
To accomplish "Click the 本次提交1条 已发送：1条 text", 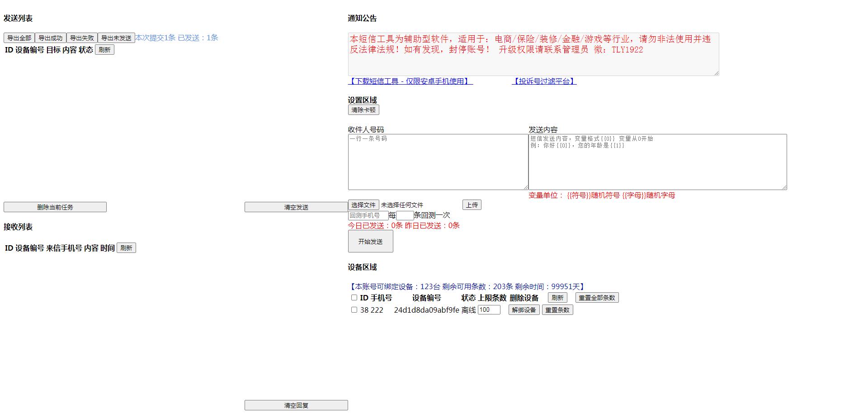I will (177, 38).
